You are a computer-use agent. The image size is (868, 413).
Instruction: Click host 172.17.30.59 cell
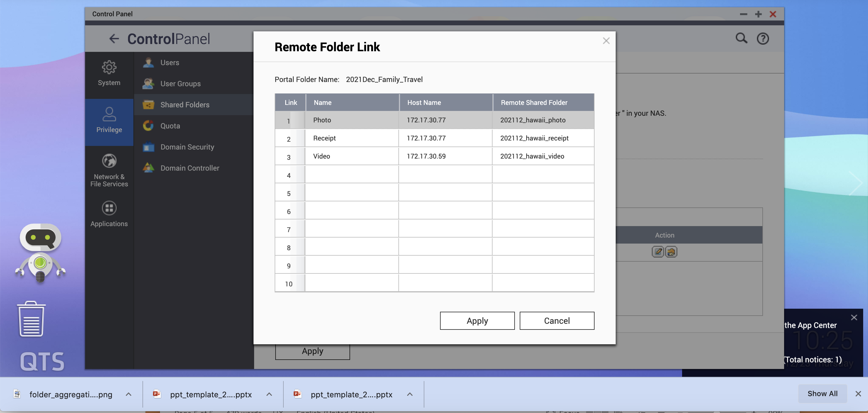445,156
